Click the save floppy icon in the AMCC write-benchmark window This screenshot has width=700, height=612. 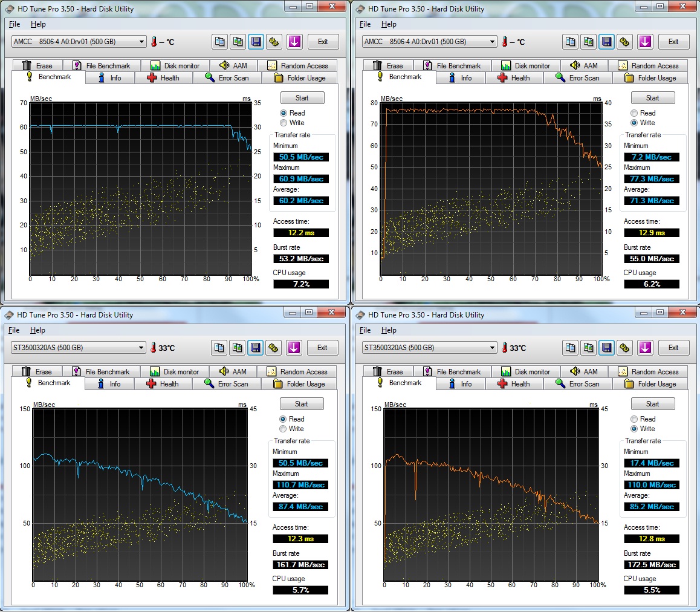tap(606, 42)
